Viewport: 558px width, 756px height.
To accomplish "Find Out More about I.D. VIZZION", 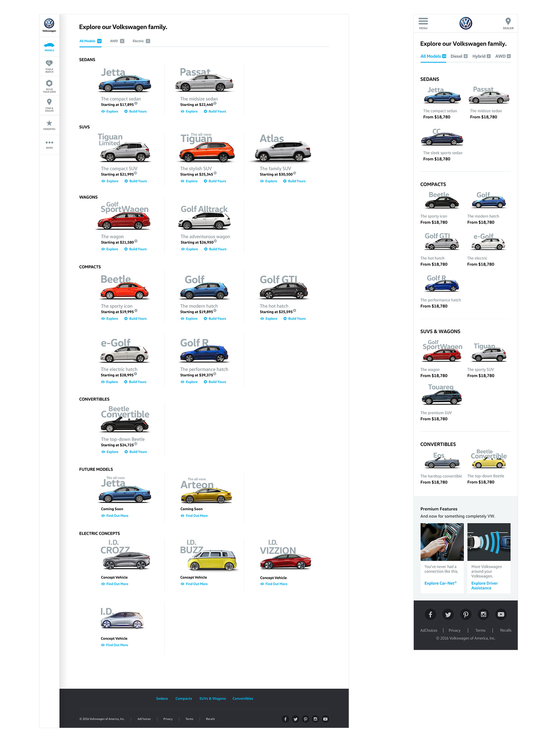I will pyautogui.click(x=273, y=584).
